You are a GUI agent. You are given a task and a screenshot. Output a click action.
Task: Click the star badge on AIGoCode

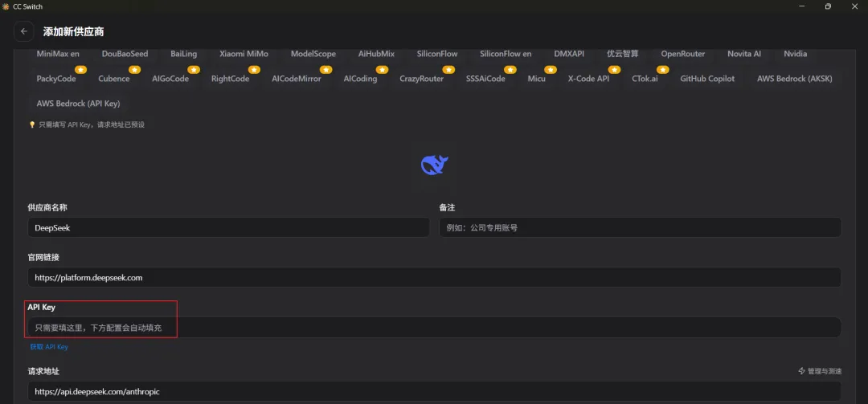click(x=194, y=70)
